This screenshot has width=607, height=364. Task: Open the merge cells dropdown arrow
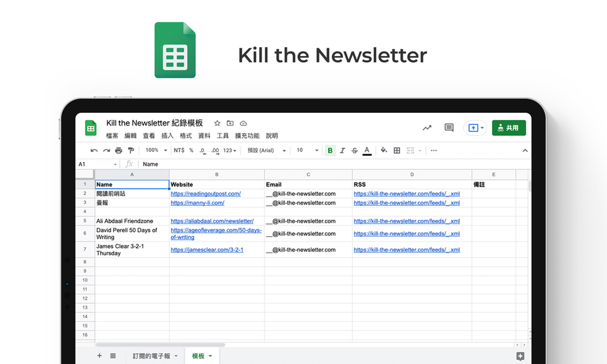420,150
